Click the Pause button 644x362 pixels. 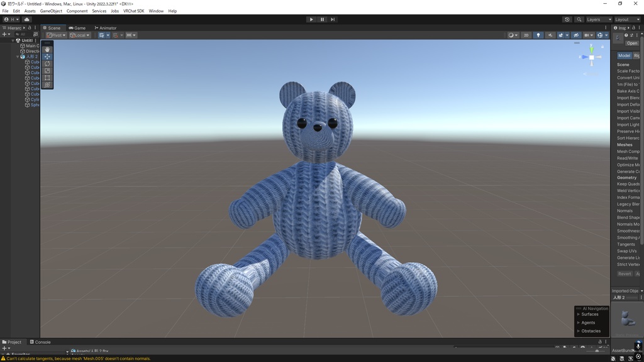[322, 19]
